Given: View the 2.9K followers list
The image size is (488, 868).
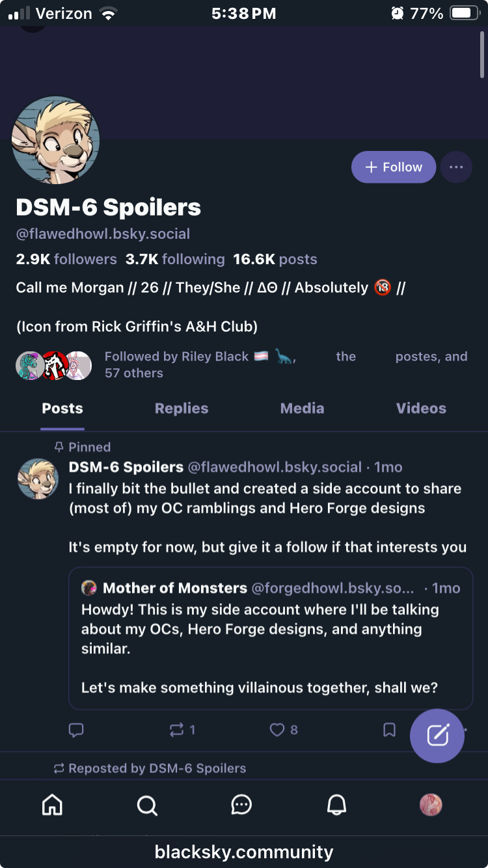Looking at the screenshot, I should [66, 259].
